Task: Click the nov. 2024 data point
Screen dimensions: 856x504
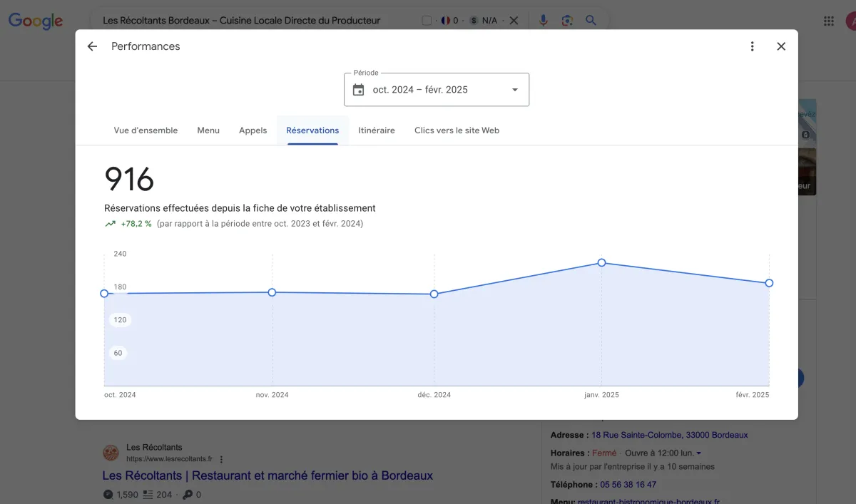Action: click(x=272, y=292)
